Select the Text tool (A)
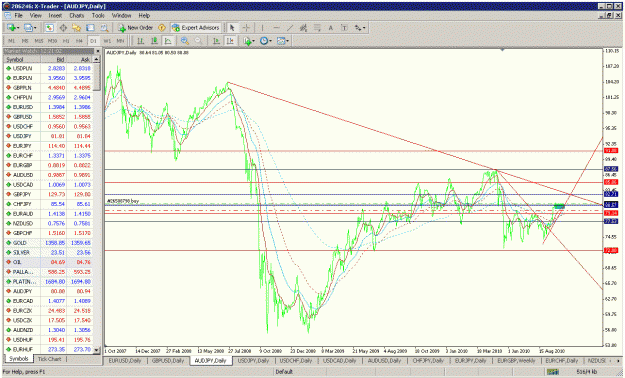This screenshot has height=378, width=625. [x=330, y=28]
